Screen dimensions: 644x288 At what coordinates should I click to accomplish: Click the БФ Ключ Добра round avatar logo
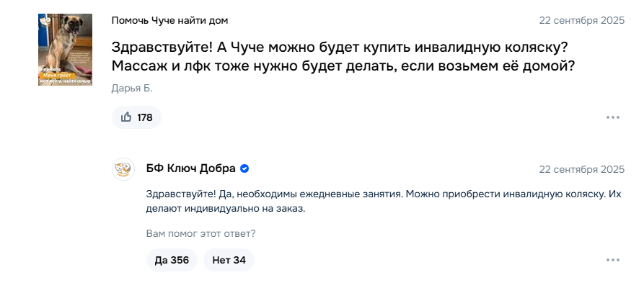pyautogui.click(x=123, y=169)
